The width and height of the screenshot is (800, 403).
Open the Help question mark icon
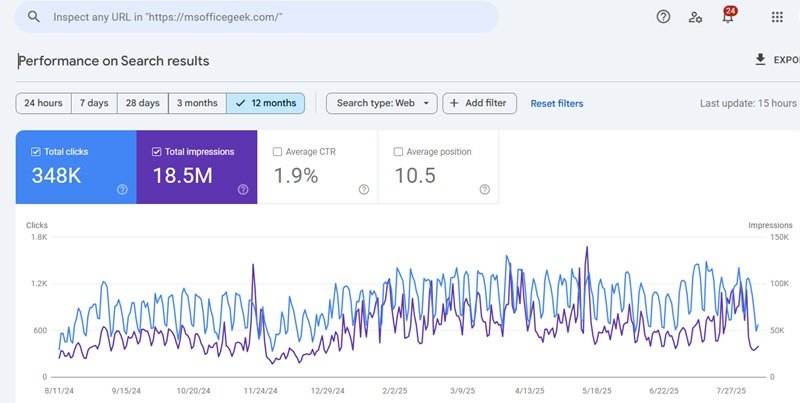click(x=663, y=17)
